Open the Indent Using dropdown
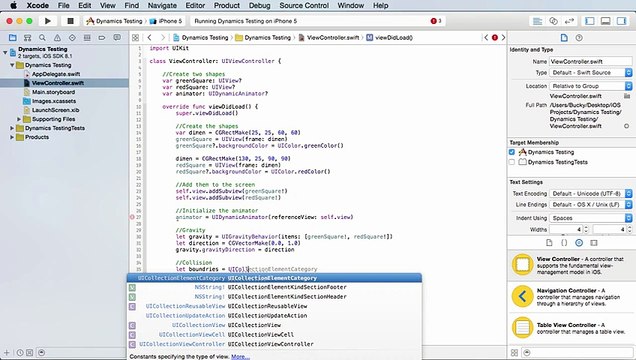 591,218
